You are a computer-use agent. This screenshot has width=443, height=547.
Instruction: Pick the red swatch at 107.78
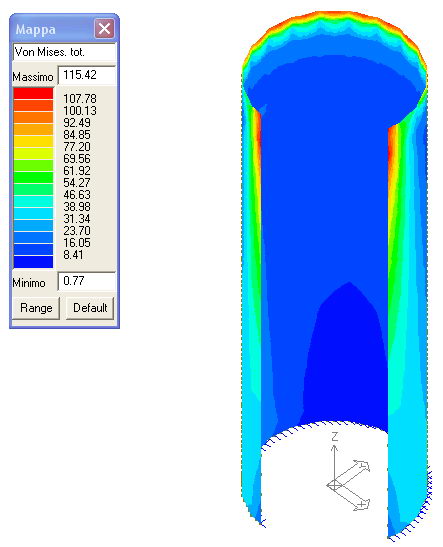pos(33,93)
